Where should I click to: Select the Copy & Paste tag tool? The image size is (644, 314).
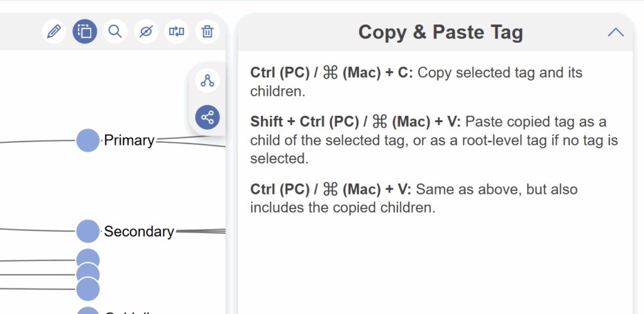point(85,31)
